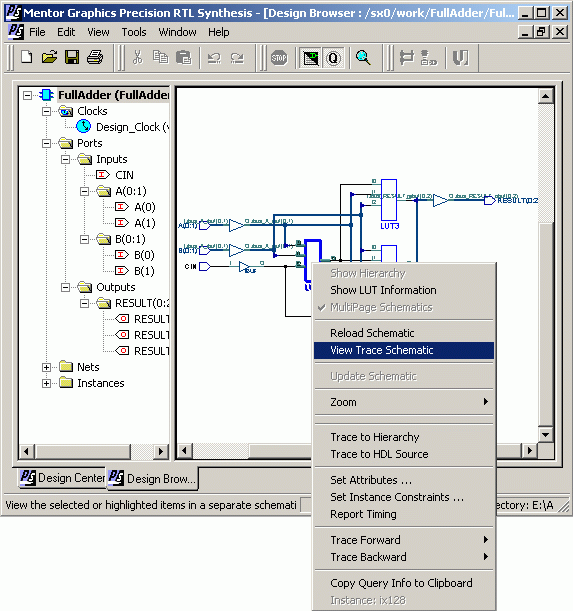This screenshot has width=573, height=611.
Task: Click the STOP sign toolbar icon
Action: pos(279,58)
